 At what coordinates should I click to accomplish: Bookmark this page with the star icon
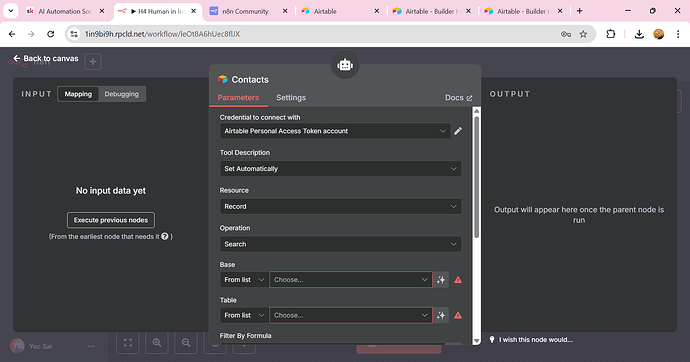(583, 34)
